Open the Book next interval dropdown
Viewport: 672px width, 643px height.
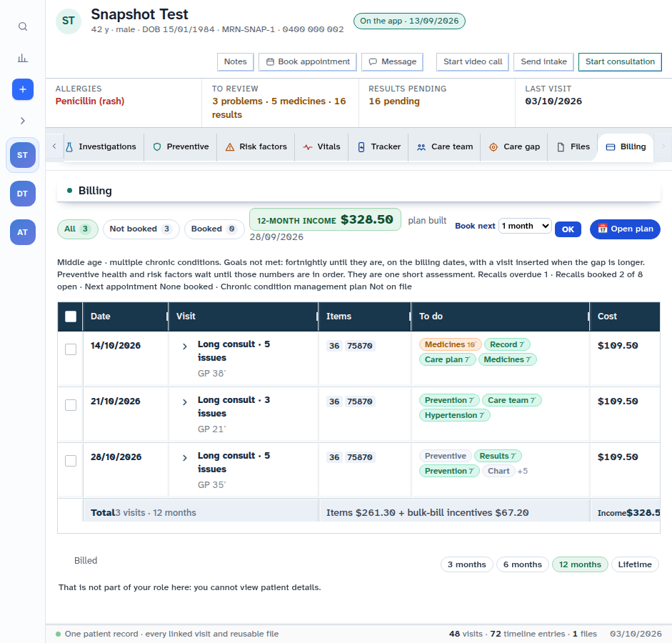525,226
